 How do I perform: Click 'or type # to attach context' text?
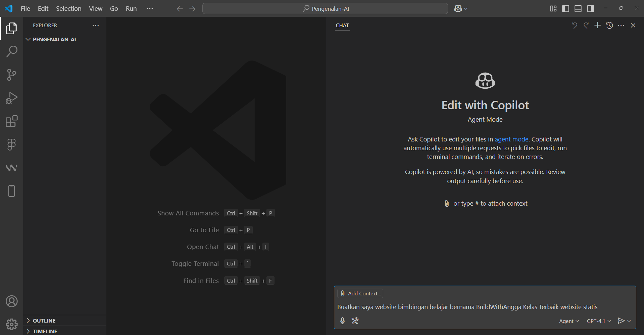(x=490, y=203)
